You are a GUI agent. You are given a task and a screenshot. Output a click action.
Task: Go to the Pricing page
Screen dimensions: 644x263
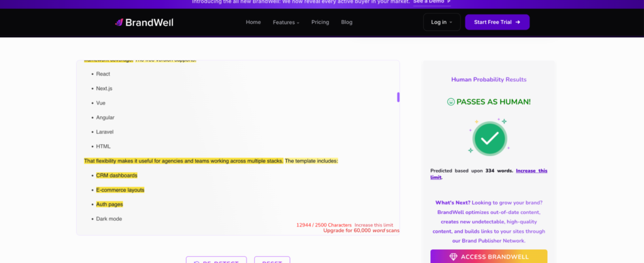[320, 22]
